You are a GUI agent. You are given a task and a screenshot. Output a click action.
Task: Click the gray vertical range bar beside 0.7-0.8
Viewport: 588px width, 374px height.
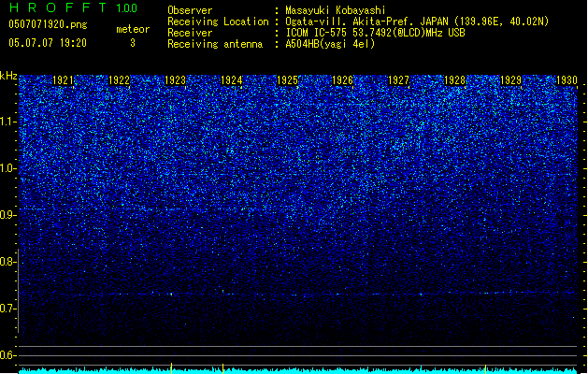coord(18,291)
